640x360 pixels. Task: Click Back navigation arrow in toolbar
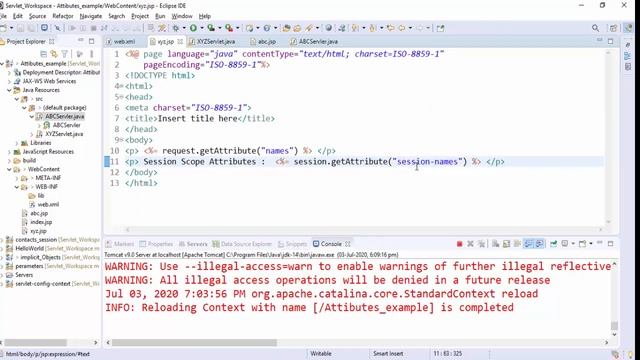[401, 28]
